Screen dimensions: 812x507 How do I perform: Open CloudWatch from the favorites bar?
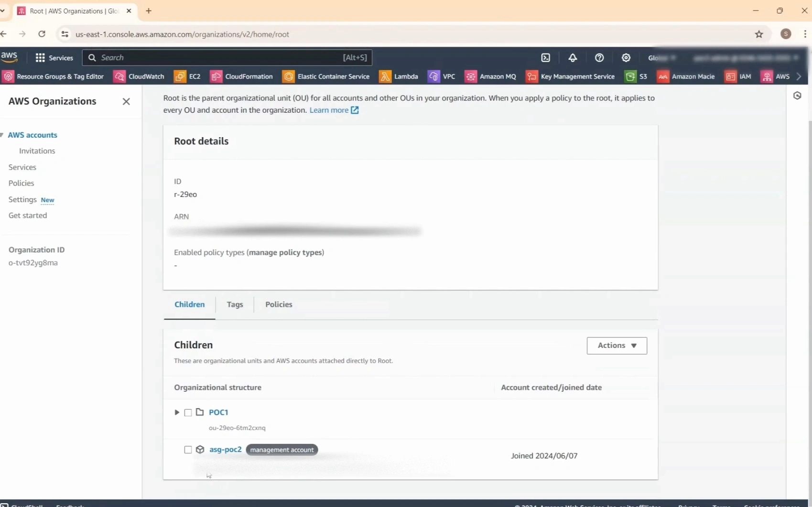pyautogui.click(x=139, y=76)
